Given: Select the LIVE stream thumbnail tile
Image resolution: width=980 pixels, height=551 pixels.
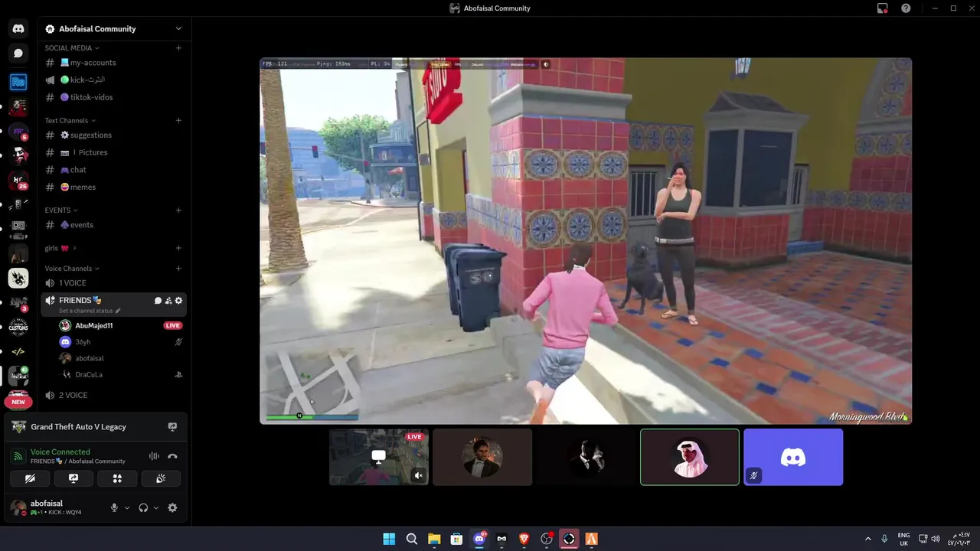Looking at the screenshot, I should pyautogui.click(x=379, y=457).
